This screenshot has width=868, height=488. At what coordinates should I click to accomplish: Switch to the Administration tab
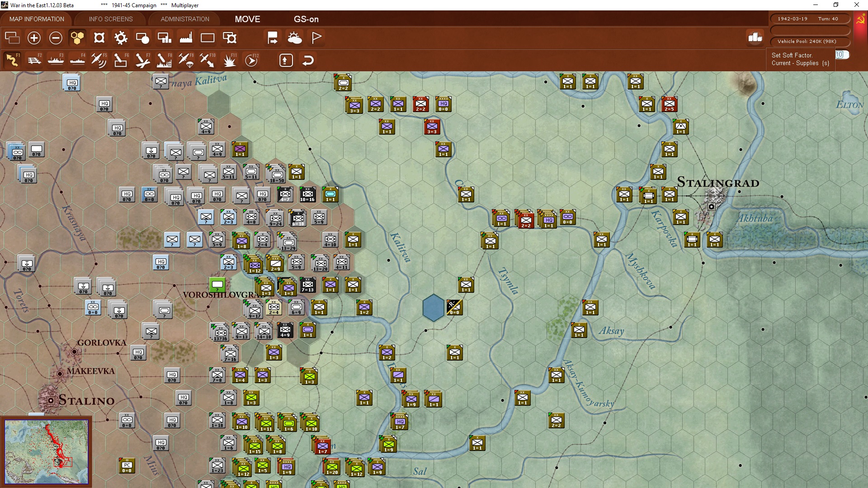coord(185,19)
